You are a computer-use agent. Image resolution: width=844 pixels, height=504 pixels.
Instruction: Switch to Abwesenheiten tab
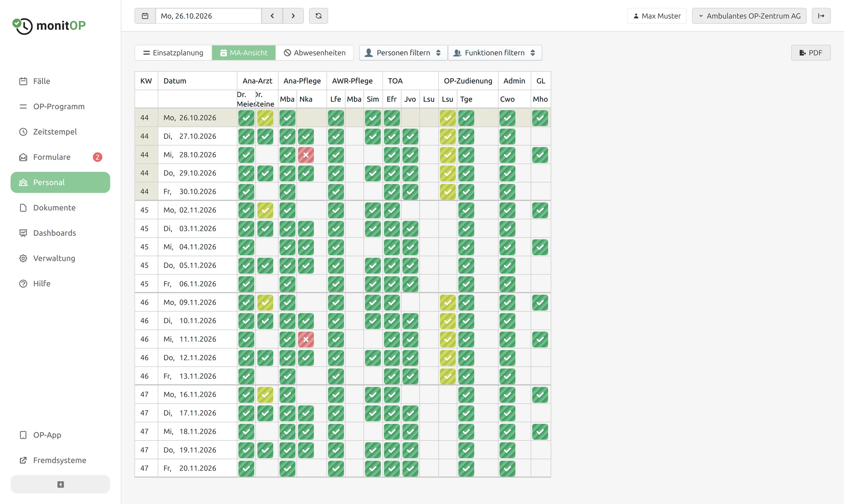(x=315, y=53)
